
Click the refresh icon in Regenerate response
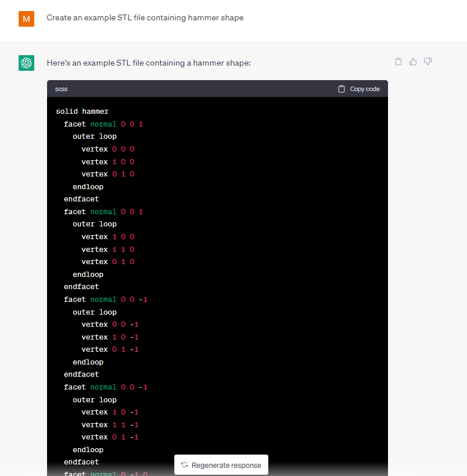coord(184,465)
